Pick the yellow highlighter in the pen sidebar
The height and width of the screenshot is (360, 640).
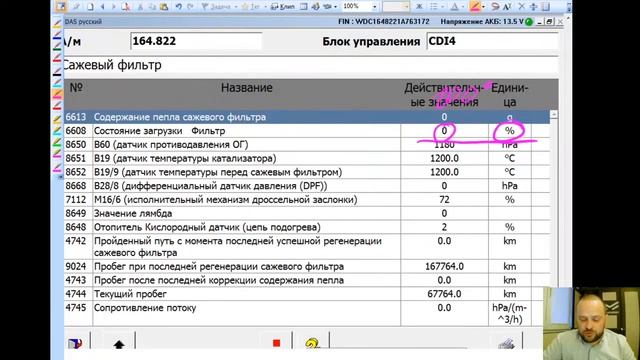[x=57, y=119]
